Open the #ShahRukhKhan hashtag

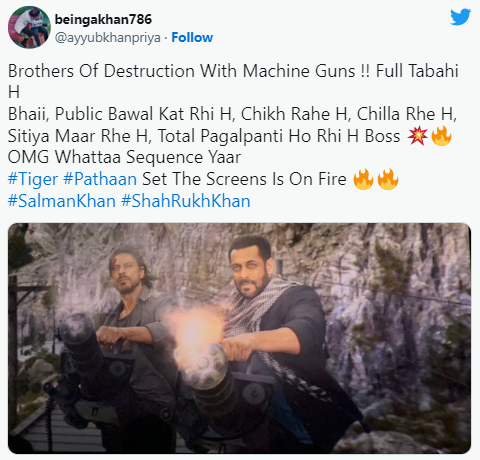(x=186, y=201)
